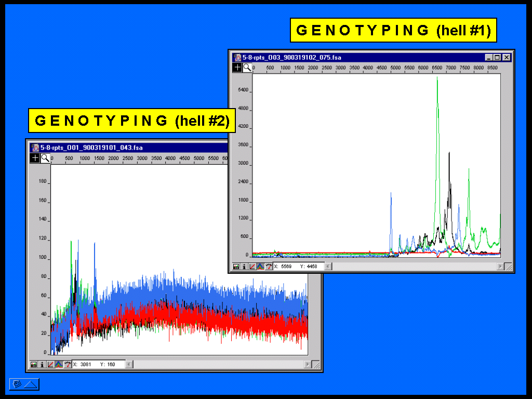Screen dimensions: 532x399
Task: Activate the magnifying glass in the 043.fsa window
Action: (x=45, y=158)
